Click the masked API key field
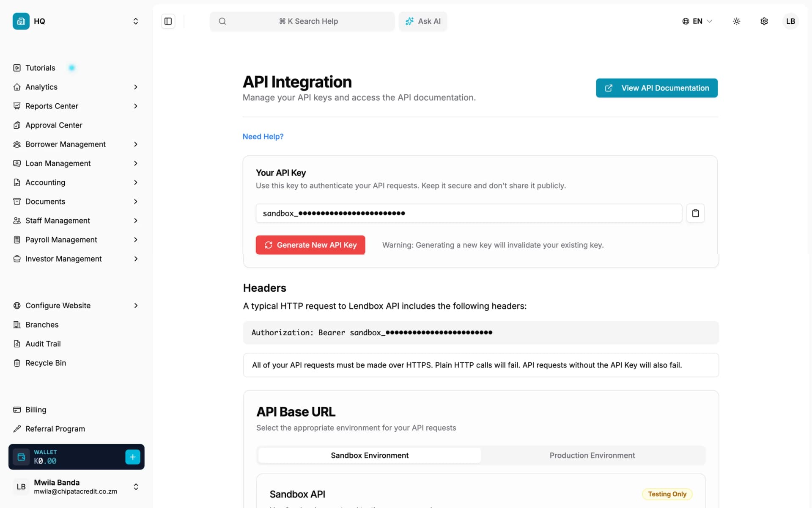The width and height of the screenshot is (812, 508). (469, 213)
